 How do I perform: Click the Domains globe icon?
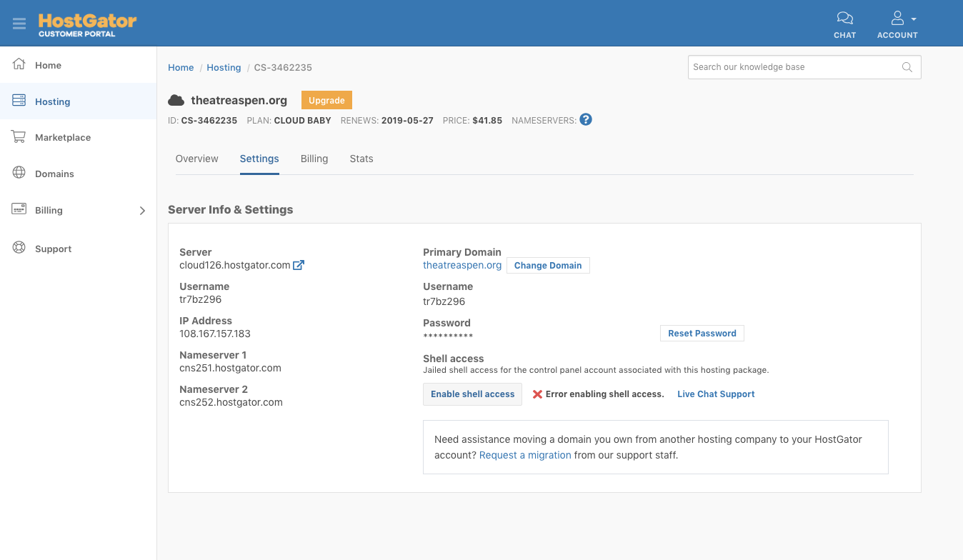click(19, 173)
